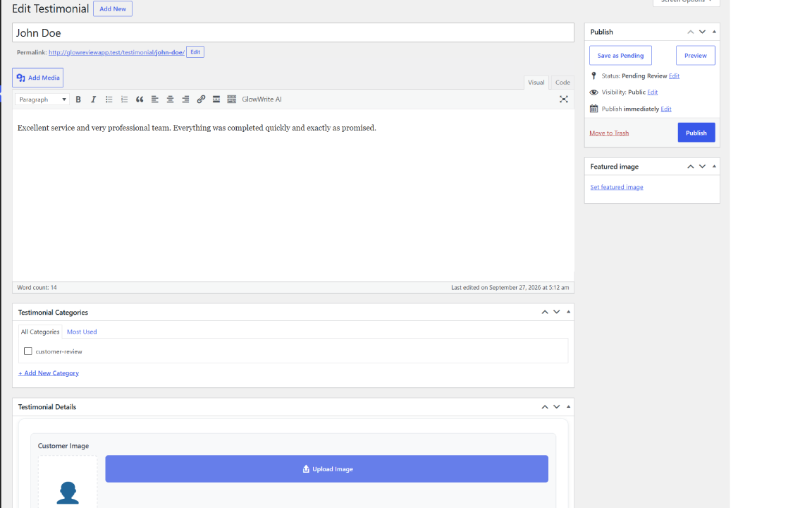Viewport: 812px width, 508px height.
Task: Open the john-doe permalink URL
Action: coord(116,52)
